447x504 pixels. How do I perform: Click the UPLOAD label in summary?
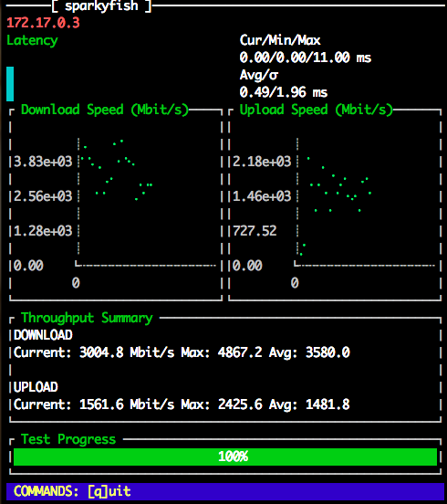pyautogui.click(x=36, y=387)
